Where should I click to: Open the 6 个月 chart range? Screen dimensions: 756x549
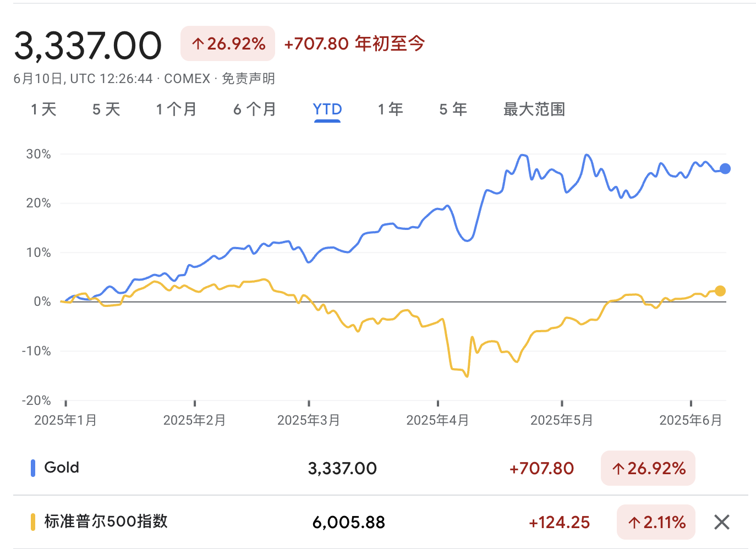pos(254,109)
